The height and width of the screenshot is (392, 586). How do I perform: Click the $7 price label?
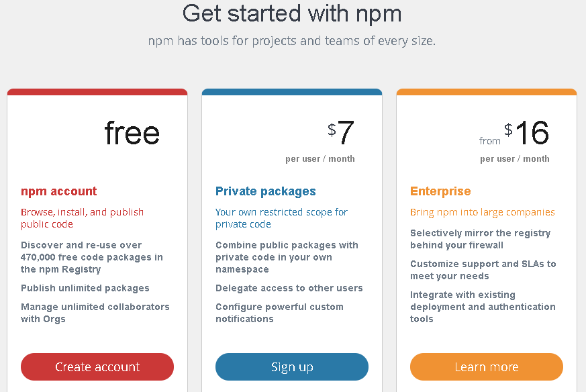(340, 133)
